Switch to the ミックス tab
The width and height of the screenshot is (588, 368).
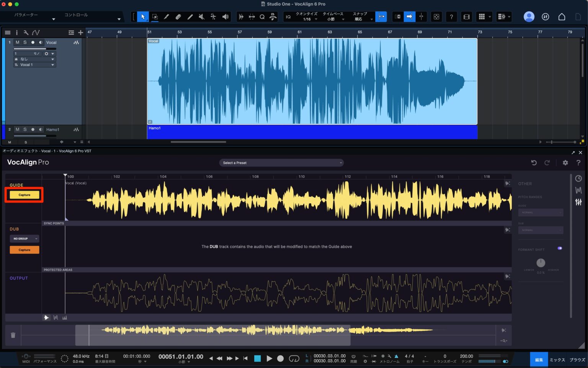[x=557, y=360]
